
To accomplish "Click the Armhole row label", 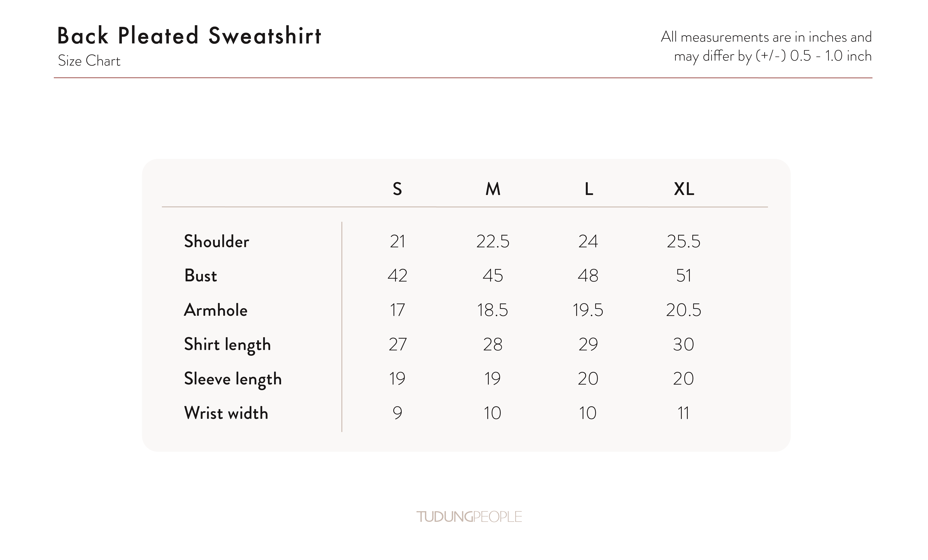I will 216,310.
